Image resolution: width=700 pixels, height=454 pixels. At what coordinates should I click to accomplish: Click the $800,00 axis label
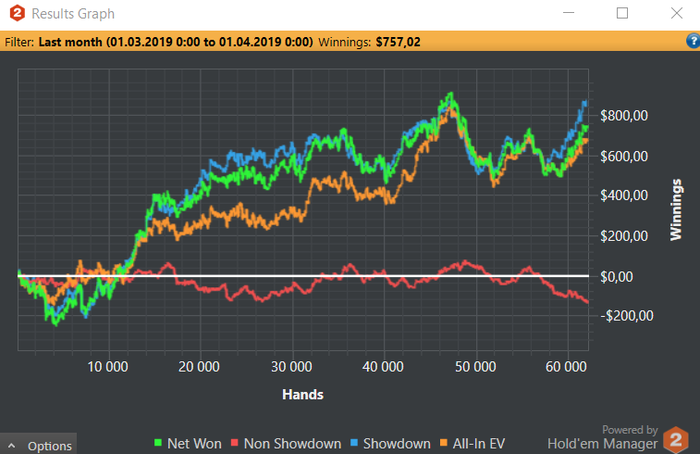tap(624, 116)
